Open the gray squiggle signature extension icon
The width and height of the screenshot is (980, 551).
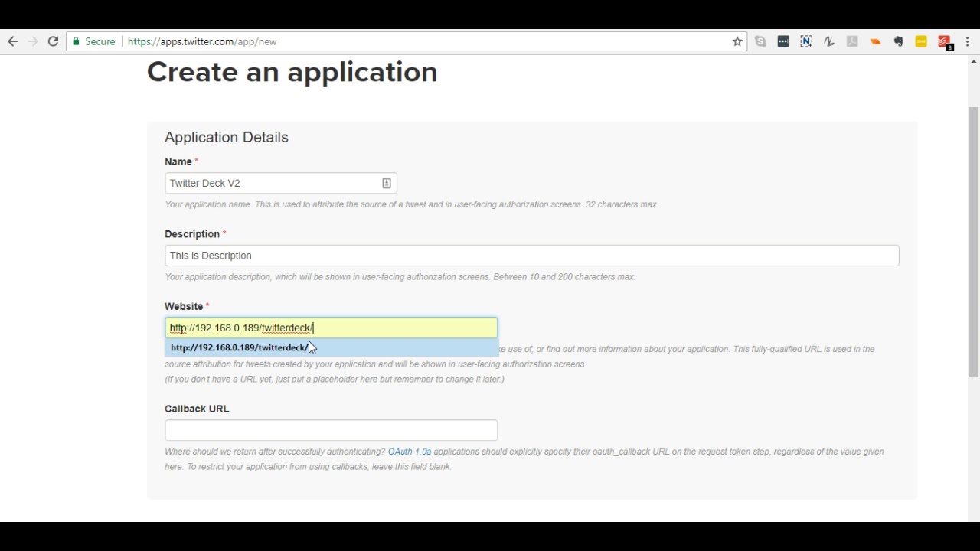click(829, 41)
